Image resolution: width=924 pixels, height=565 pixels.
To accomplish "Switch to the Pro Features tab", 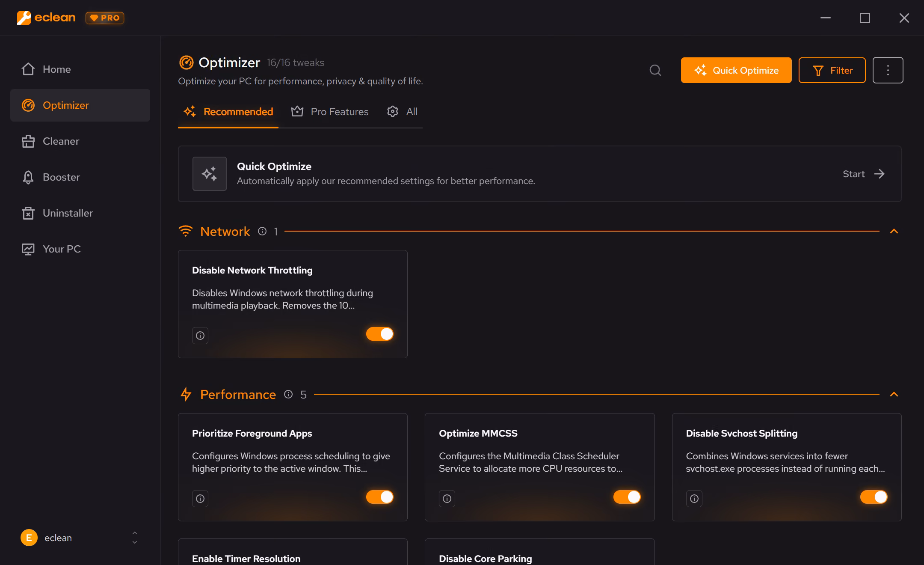I will point(330,112).
